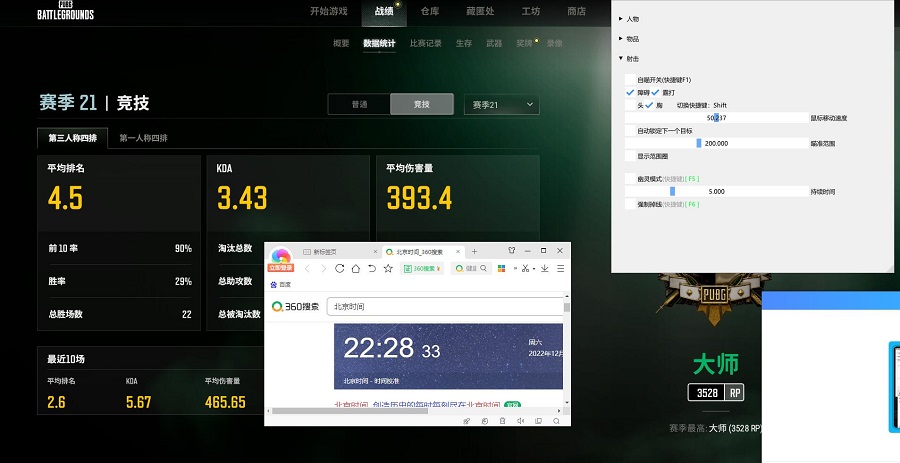Open the 百度 bookmark
The image size is (900, 463).
(x=281, y=285)
